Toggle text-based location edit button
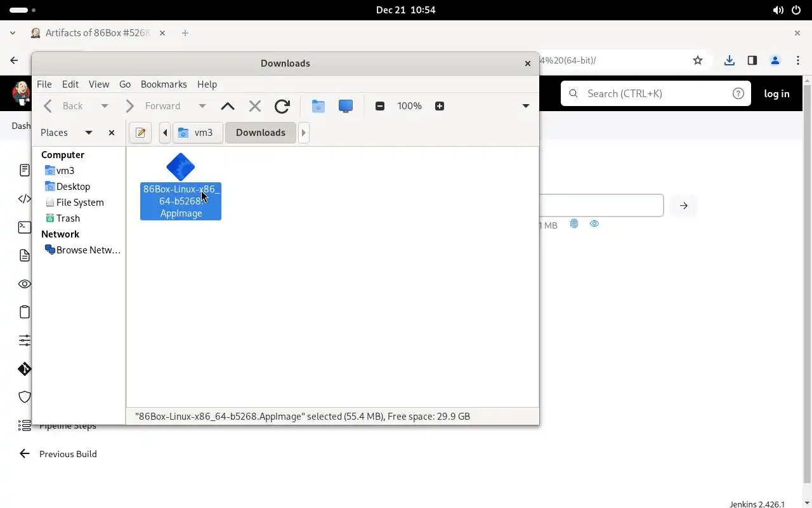This screenshot has width=812, height=508. (141, 132)
